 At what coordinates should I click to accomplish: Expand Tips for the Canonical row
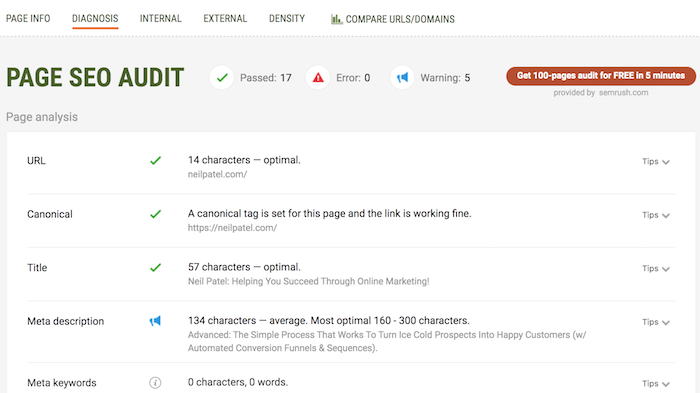click(656, 215)
